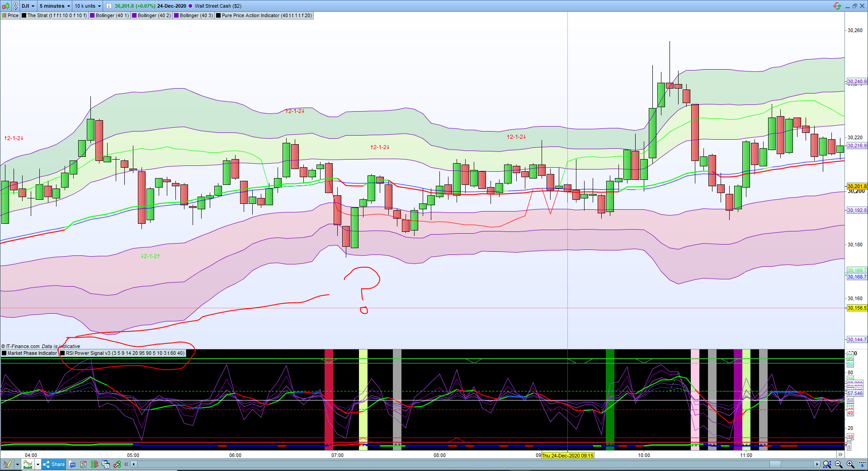Click the Pure Price Action black swatch

(x=218, y=15)
